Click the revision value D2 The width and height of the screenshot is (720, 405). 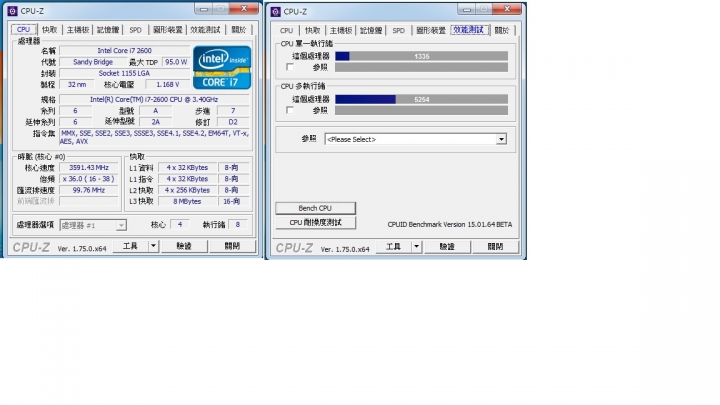(x=233, y=122)
